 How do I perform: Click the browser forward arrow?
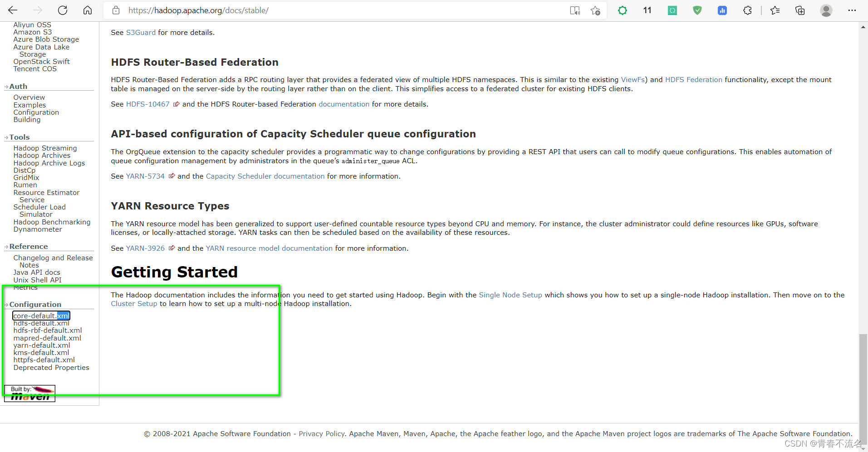coord(38,10)
